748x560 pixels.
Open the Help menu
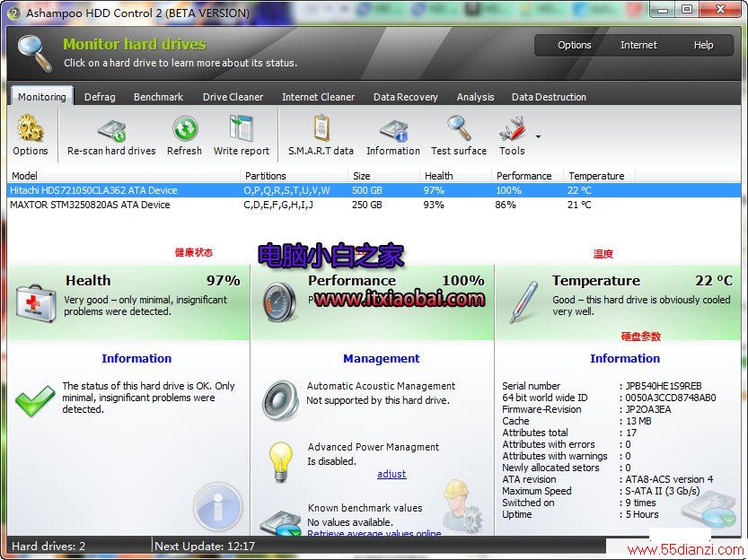point(703,45)
